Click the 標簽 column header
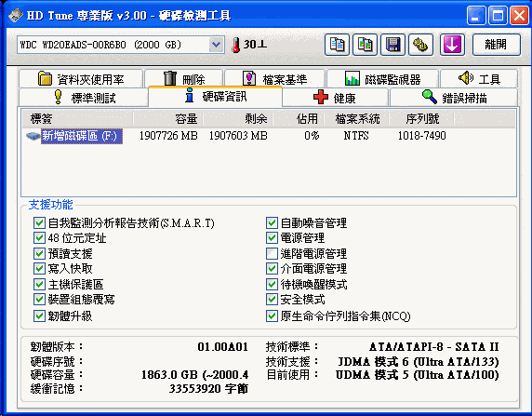This screenshot has width=532, height=416. pos(78,119)
